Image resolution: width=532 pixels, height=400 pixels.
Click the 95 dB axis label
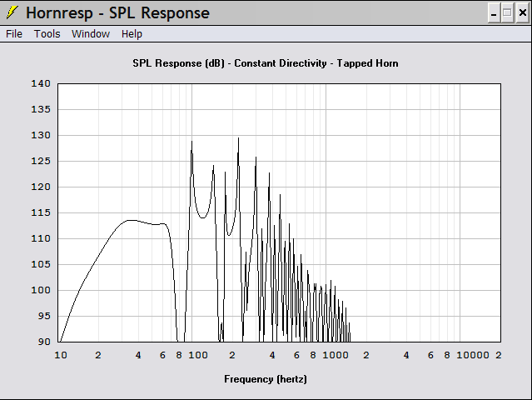[x=44, y=316]
